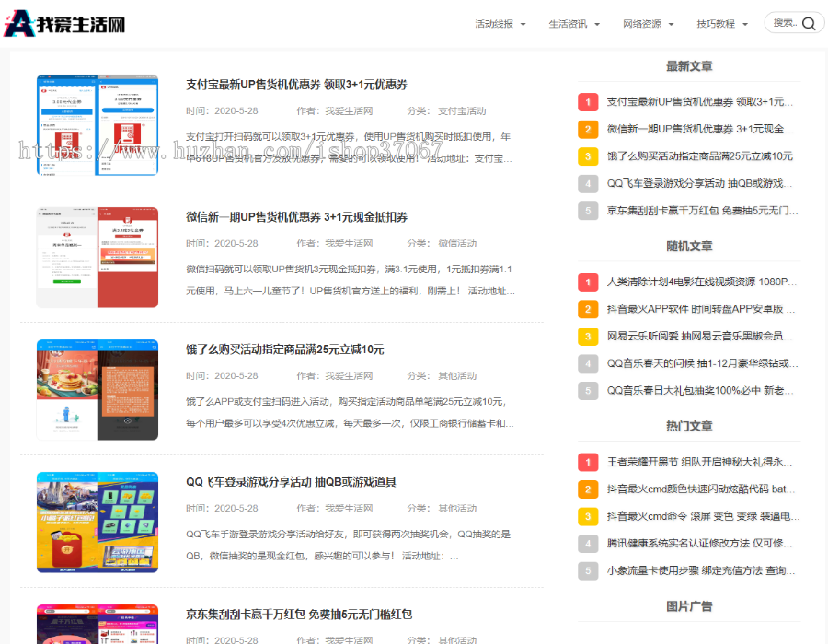
Task: Open 随机文章 item 抖音最火APP软件 时间转盘
Action: pyautogui.click(x=701, y=309)
